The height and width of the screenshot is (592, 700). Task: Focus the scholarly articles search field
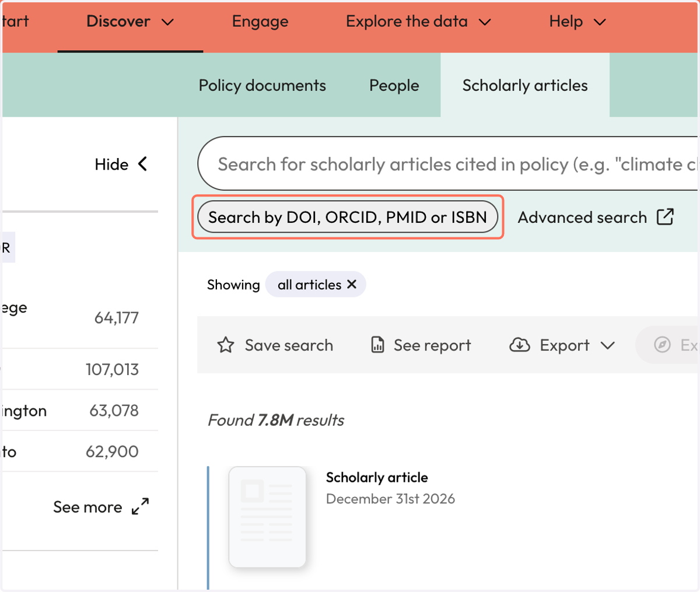point(448,164)
